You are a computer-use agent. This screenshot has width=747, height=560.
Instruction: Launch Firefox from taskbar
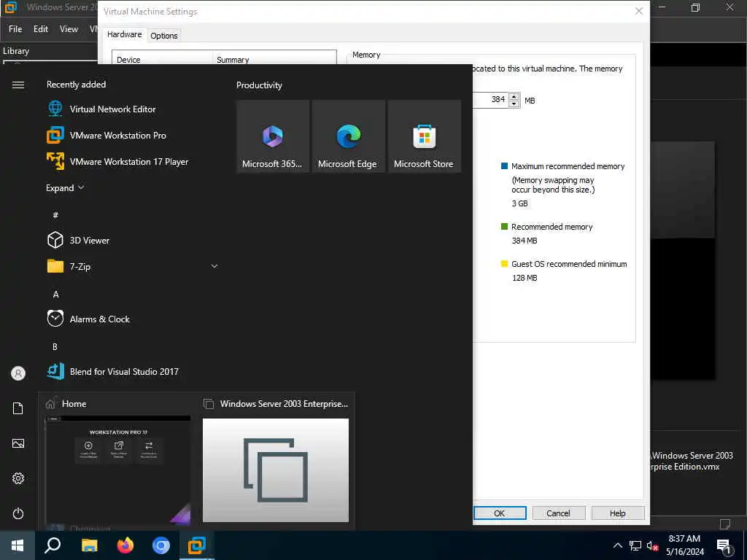click(x=125, y=545)
